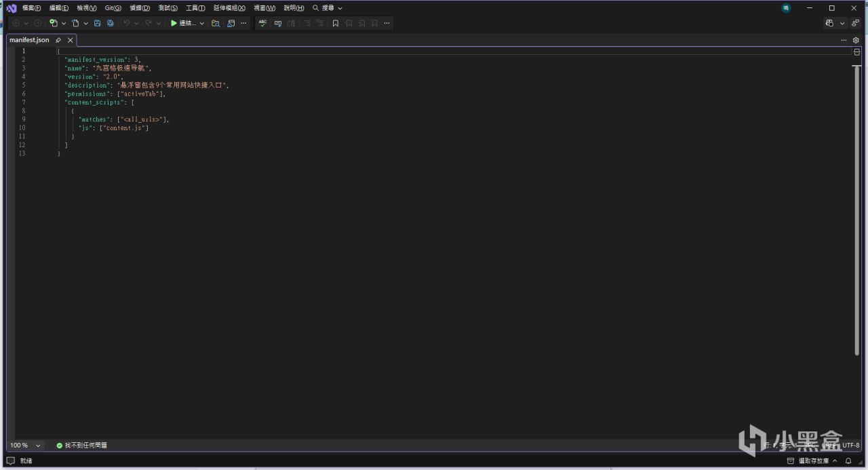Open the second toolbar overflow ellipsis
868x470 pixels.
[387, 23]
